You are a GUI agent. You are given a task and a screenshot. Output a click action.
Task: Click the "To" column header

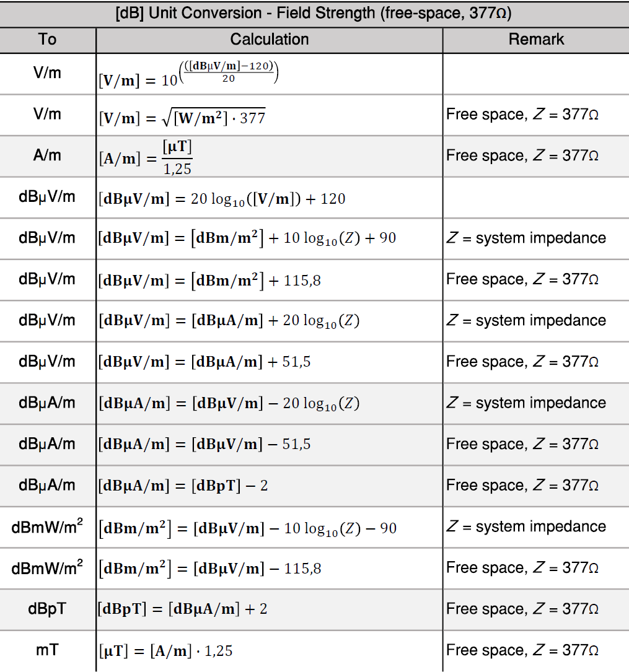pos(47,40)
